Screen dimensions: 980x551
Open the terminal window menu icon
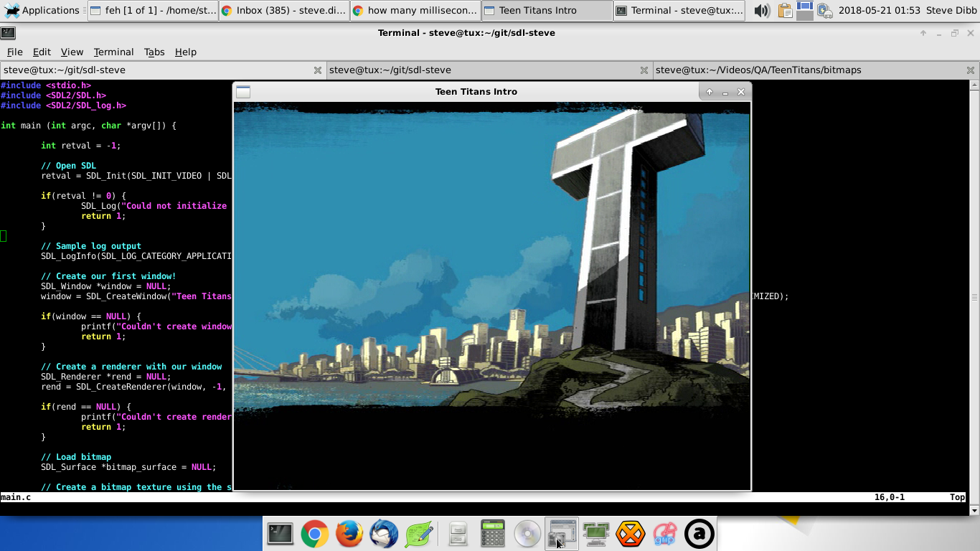[9, 33]
